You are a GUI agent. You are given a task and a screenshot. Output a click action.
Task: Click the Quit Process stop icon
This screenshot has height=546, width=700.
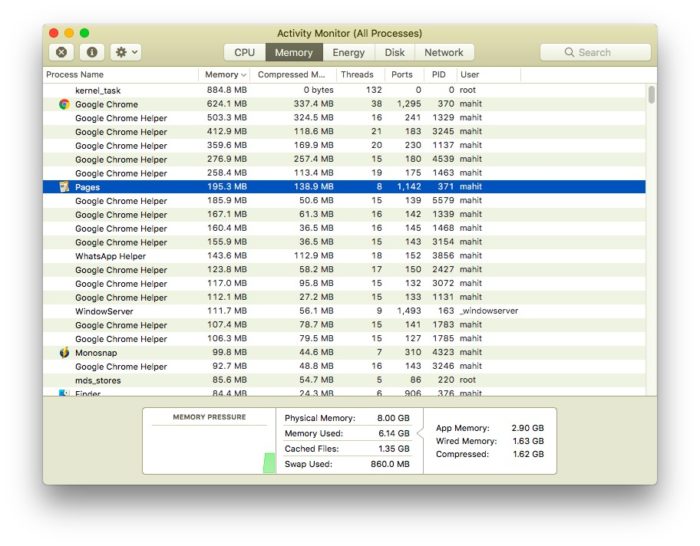tap(61, 52)
